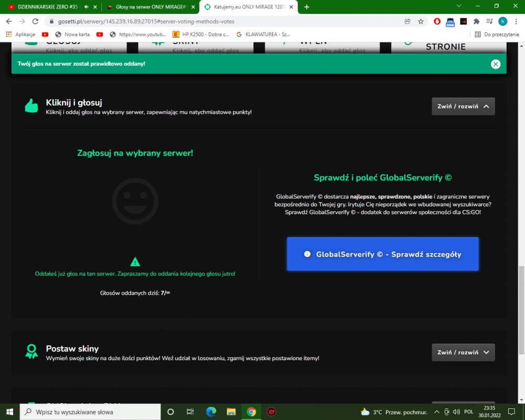Expand the Postaw skiny section
The image size is (525, 420).
point(463,352)
